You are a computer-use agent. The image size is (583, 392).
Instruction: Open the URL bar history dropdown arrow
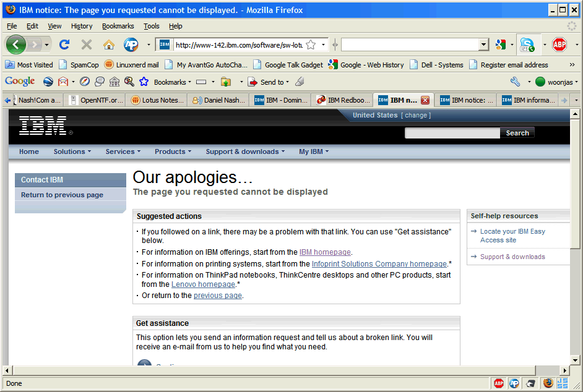tap(323, 45)
